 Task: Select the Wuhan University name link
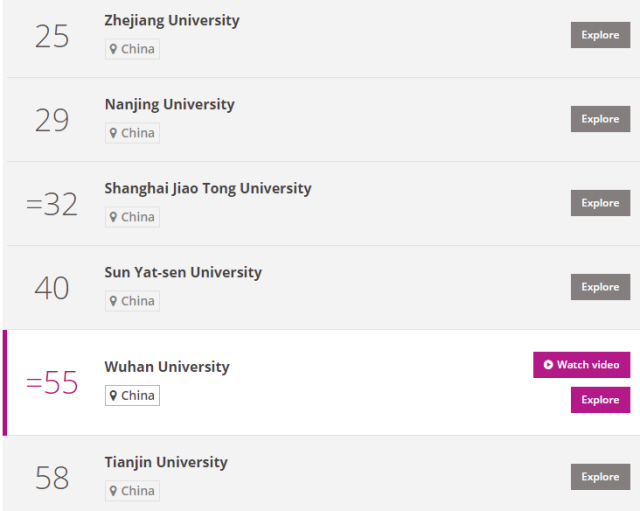click(167, 367)
